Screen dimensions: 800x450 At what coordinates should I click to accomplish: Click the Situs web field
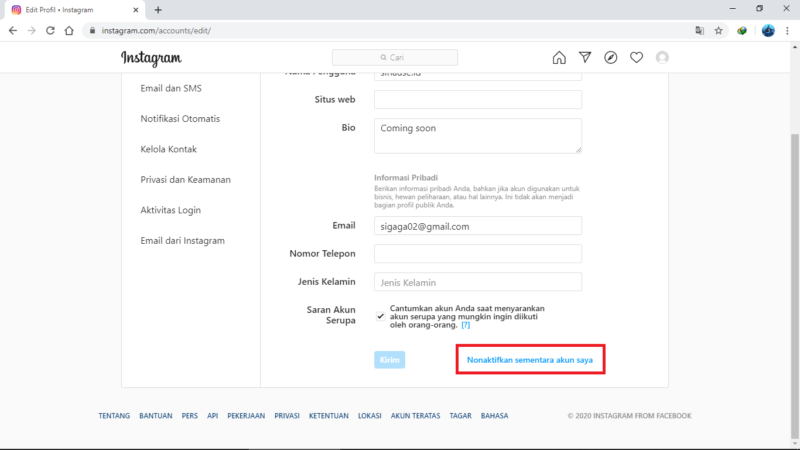click(x=478, y=99)
